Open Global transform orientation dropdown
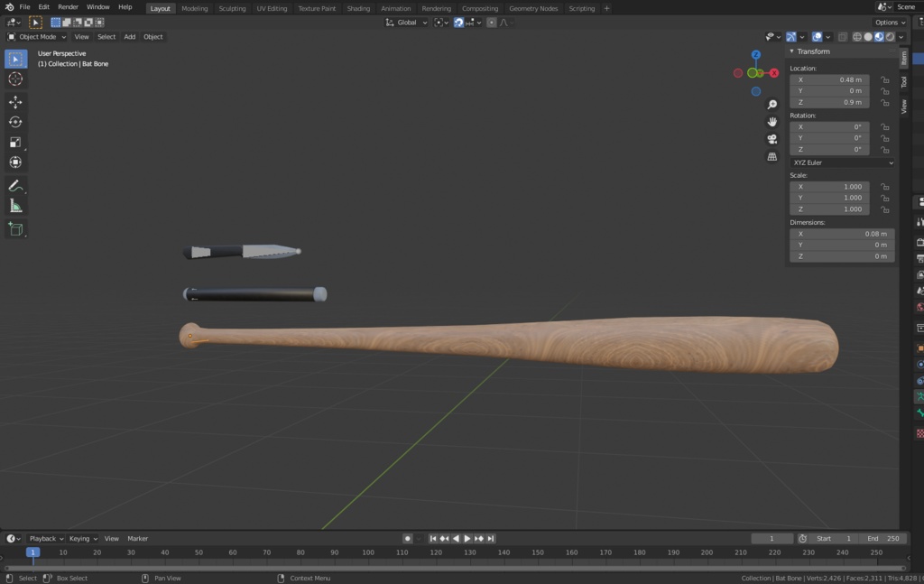The width and height of the screenshot is (924, 584). click(407, 23)
